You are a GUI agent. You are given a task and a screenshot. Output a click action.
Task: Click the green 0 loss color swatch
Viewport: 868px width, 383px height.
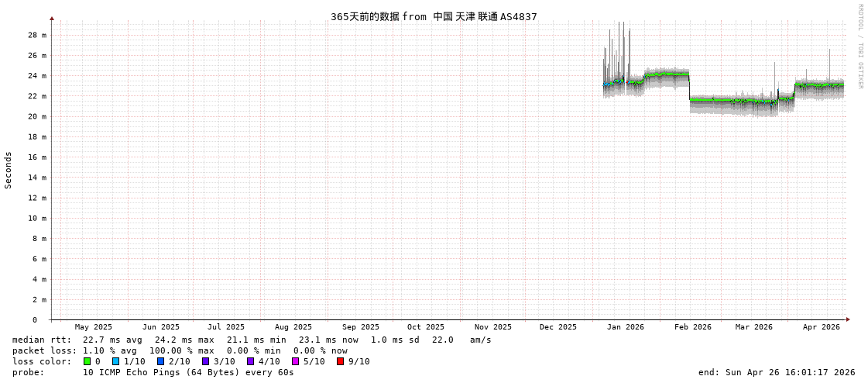87,361
